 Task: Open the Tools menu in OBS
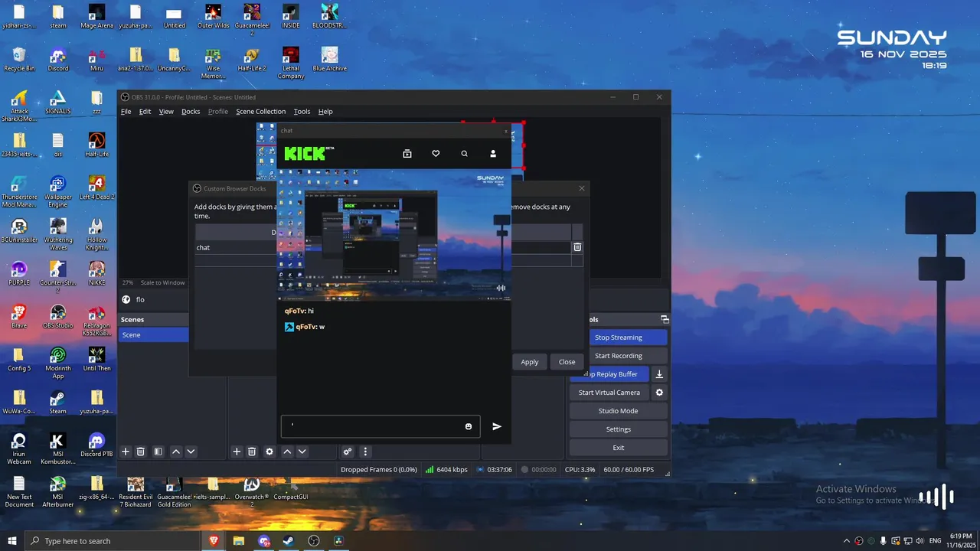302,112
